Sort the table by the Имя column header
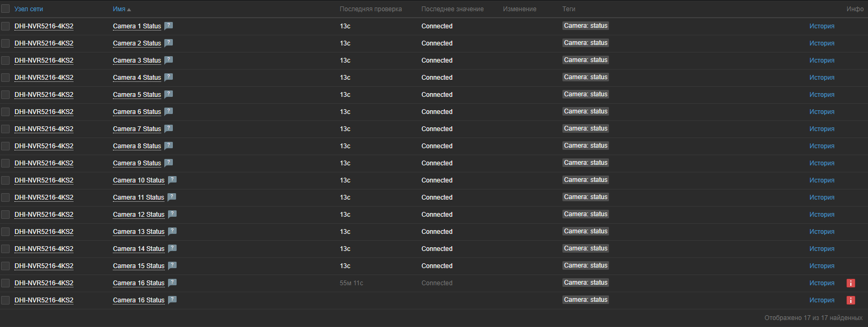 (119, 9)
